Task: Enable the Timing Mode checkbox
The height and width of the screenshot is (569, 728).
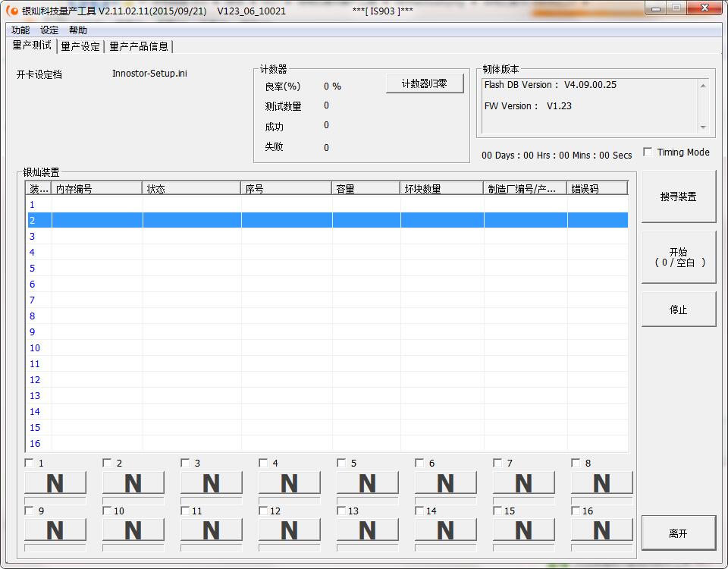Action: pos(648,152)
